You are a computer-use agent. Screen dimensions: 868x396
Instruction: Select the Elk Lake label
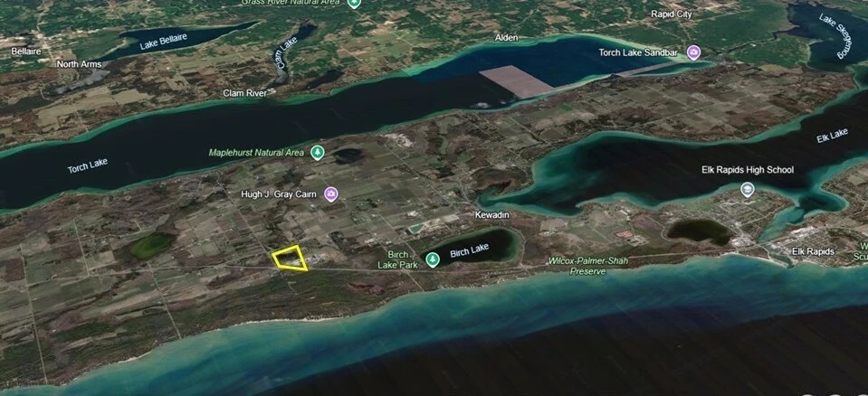coord(832,136)
